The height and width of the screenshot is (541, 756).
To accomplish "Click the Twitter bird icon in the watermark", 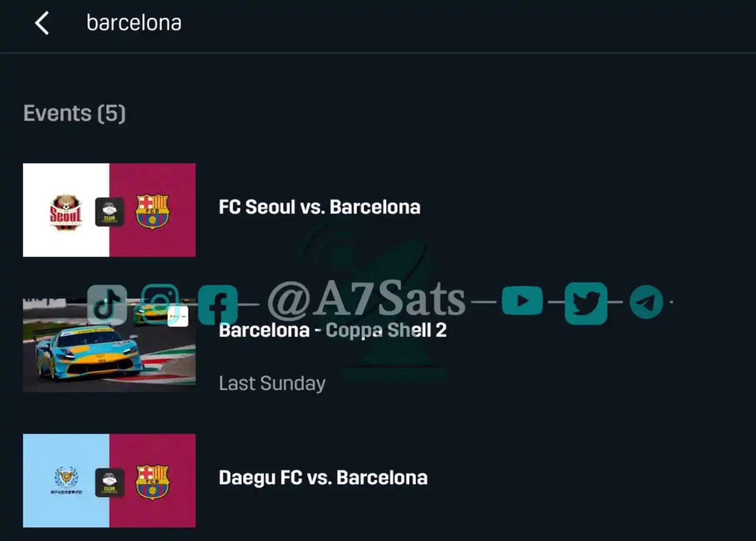I will [x=586, y=303].
